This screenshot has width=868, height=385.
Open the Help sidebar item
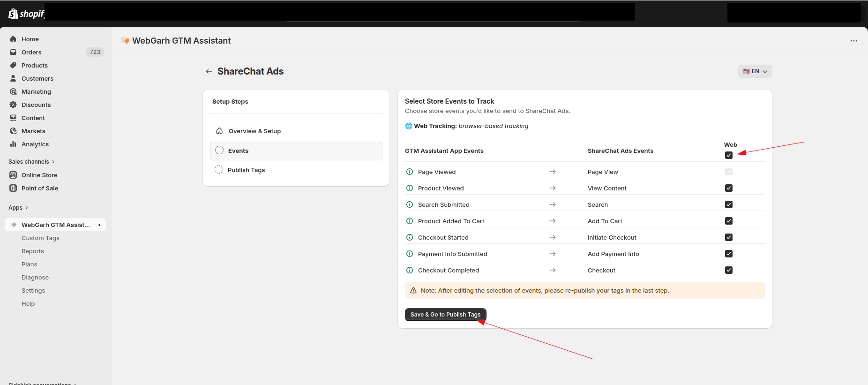coord(28,304)
